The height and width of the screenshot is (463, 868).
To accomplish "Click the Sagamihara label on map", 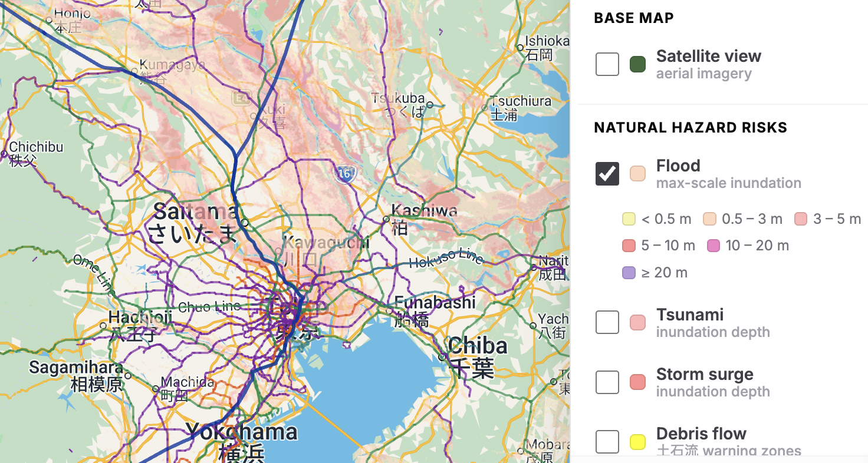I will tap(76, 376).
